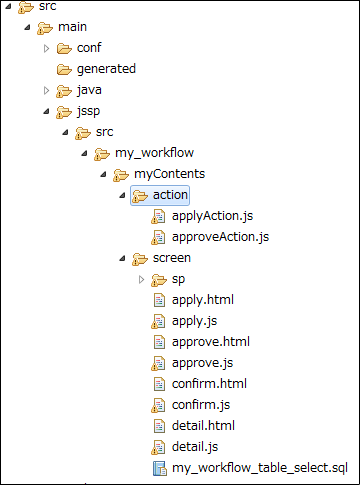Collapse the myContents folder arrow

[104, 174]
